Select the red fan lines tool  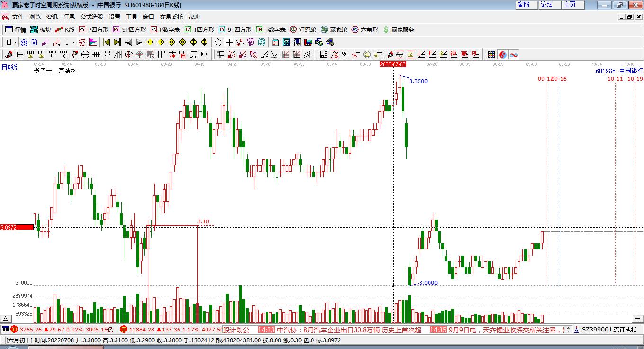pos(232,55)
